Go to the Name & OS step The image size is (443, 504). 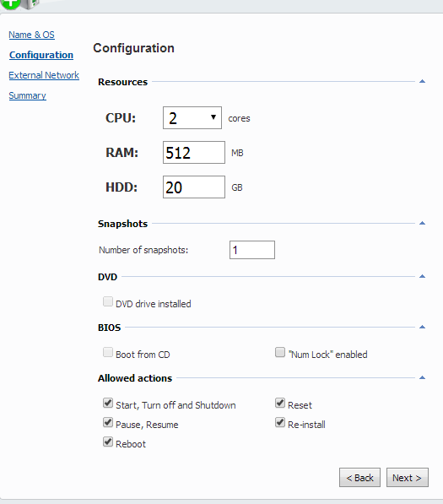tap(31, 35)
